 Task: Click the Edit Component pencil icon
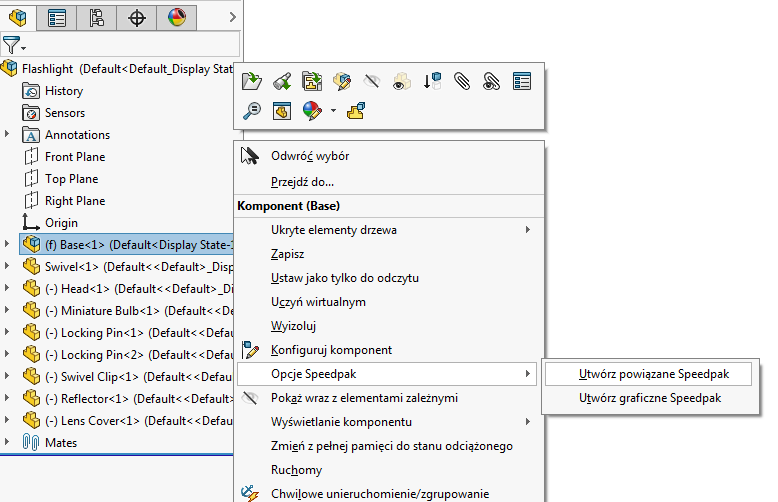pyautogui.click(x=342, y=81)
